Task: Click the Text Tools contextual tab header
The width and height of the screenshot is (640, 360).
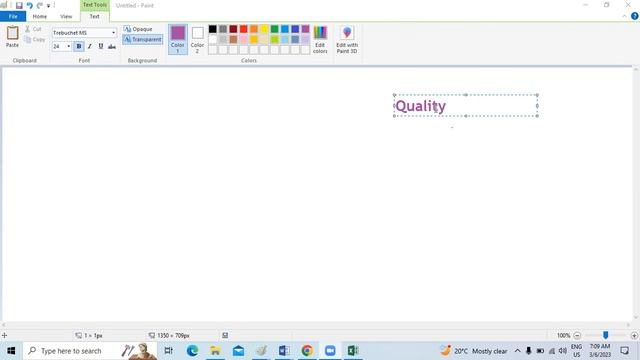Action: (95, 5)
